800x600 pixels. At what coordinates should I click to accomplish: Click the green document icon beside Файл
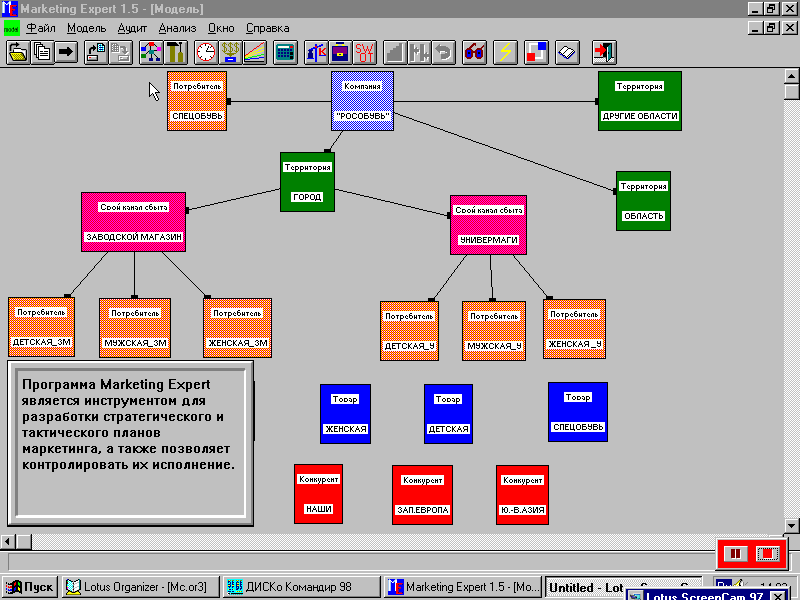pos(11,28)
